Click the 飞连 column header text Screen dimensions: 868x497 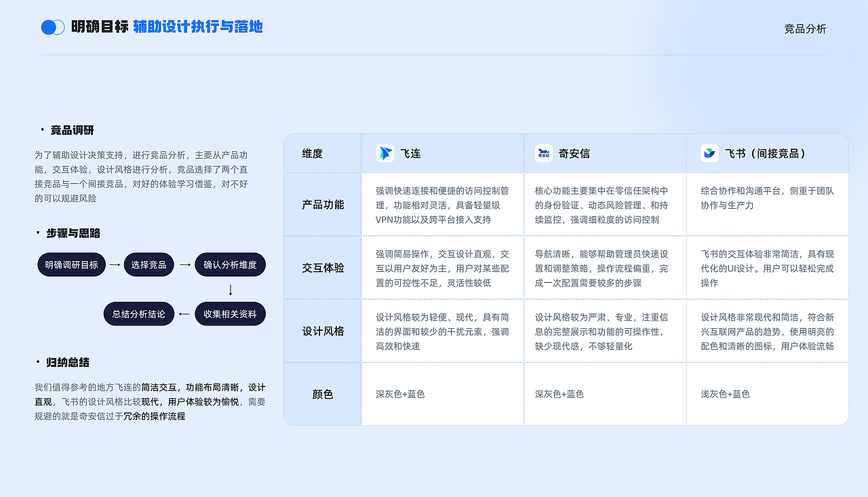coord(410,154)
